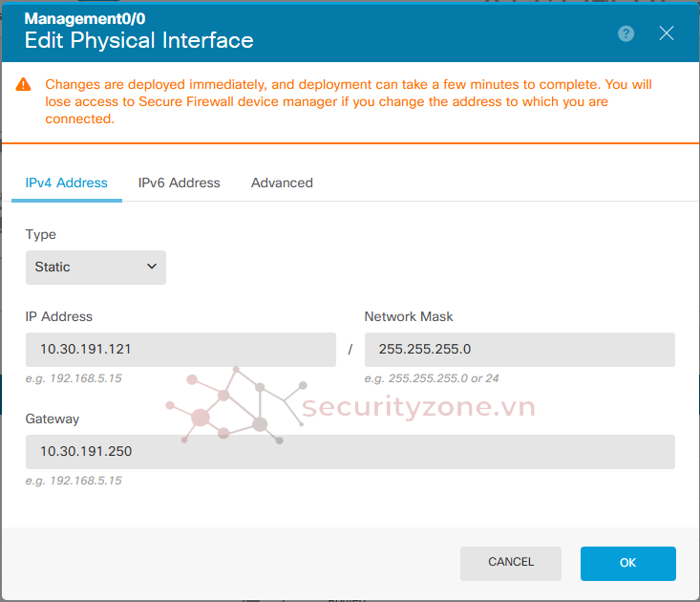Switch to the IPv4 Address tab
Image resolution: width=700 pixels, height=602 pixels.
(x=66, y=183)
